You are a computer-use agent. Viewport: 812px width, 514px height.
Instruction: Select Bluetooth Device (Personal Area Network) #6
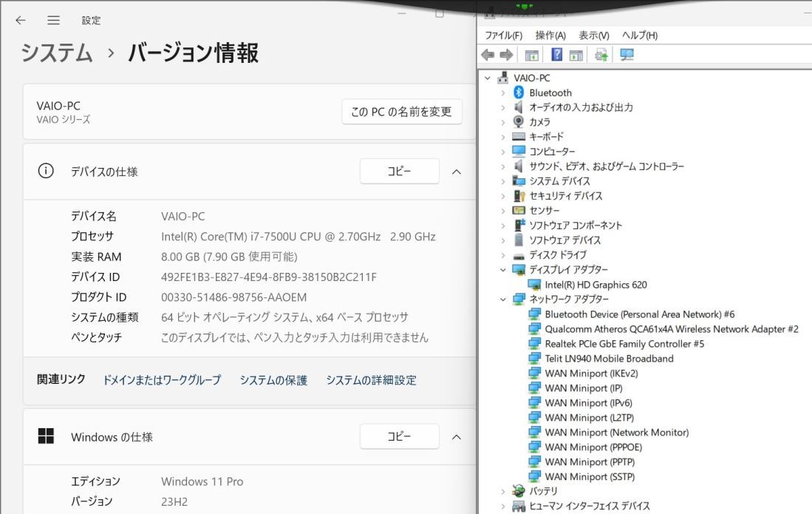(640, 314)
